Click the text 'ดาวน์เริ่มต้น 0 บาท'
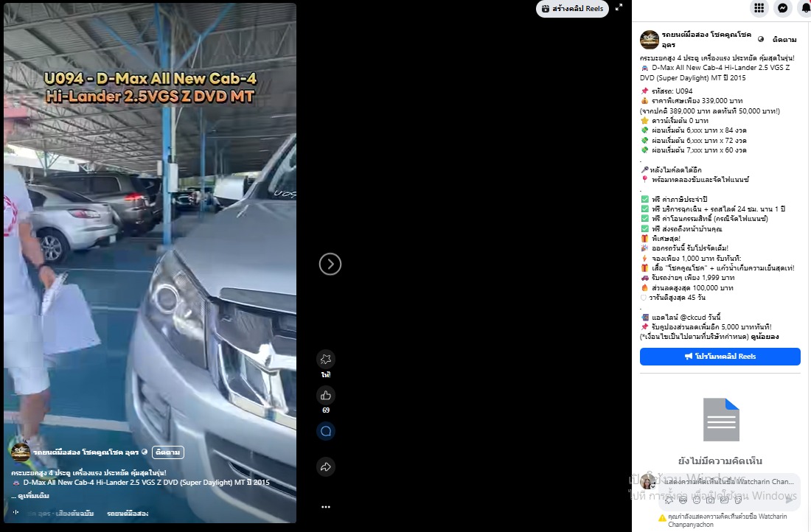This screenshot has height=532, width=811. (680, 120)
